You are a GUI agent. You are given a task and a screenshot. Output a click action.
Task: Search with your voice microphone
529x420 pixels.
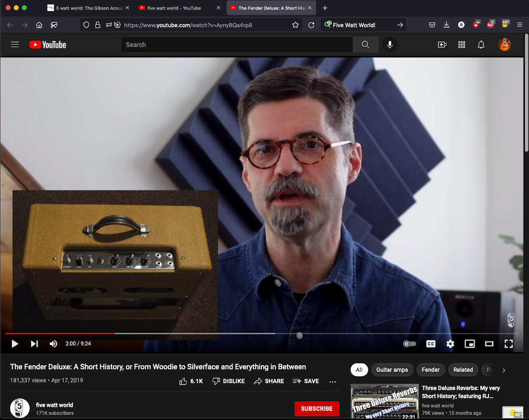[390, 45]
